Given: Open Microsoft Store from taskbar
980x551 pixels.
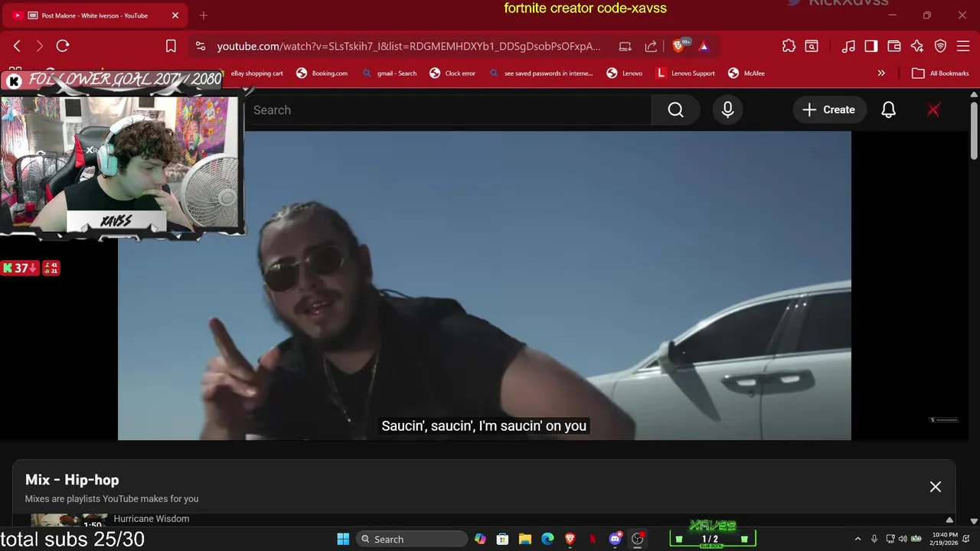Looking at the screenshot, I should click(502, 539).
